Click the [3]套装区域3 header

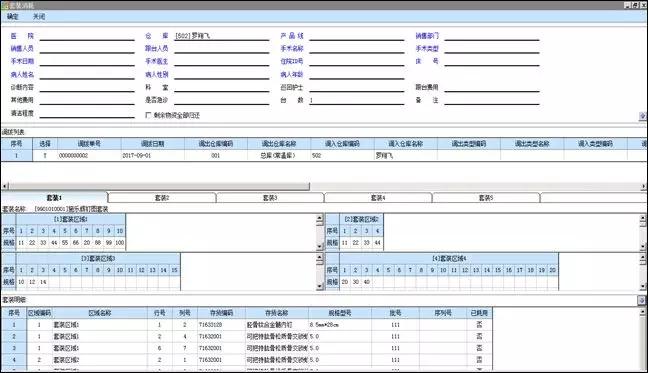(98, 259)
